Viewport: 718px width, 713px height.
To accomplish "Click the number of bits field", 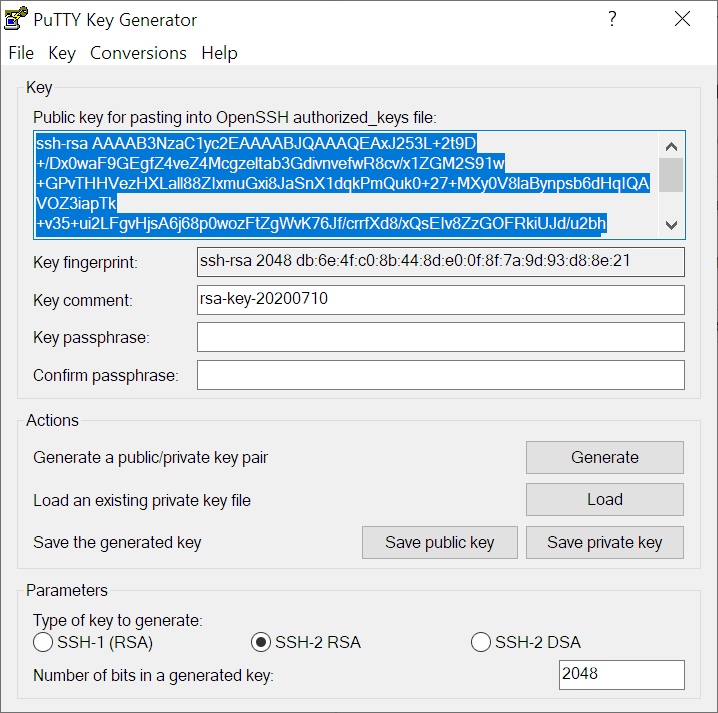I will (x=622, y=675).
